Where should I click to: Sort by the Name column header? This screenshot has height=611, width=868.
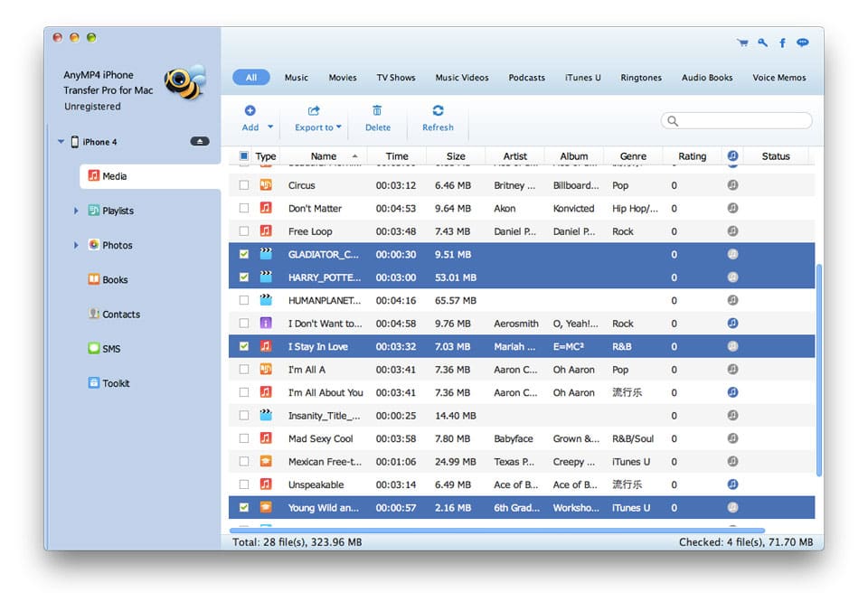[324, 156]
